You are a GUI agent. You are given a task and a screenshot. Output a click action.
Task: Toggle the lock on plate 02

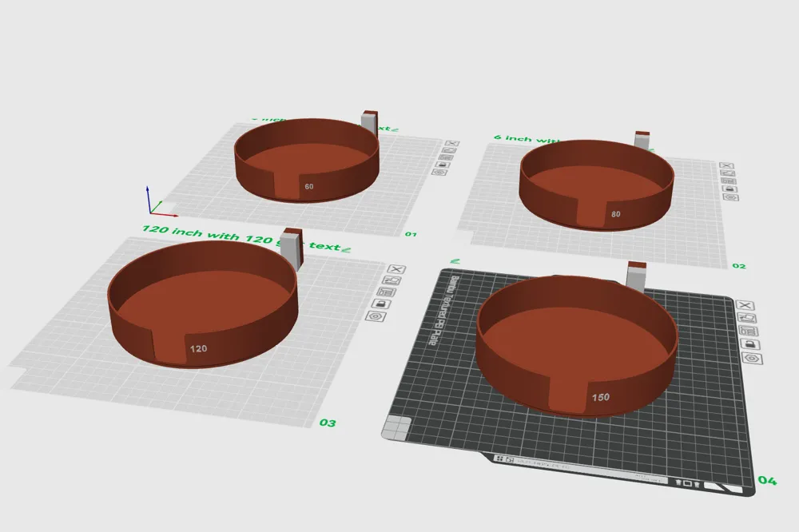pos(729,190)
